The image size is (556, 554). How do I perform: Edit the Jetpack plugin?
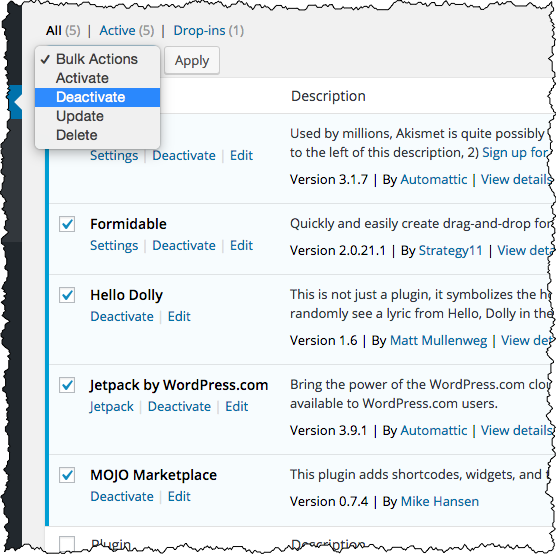point(237,406)
